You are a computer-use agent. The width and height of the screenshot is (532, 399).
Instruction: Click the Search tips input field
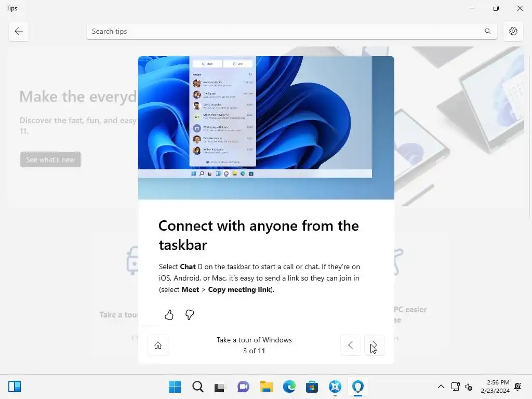pos(292,31)
